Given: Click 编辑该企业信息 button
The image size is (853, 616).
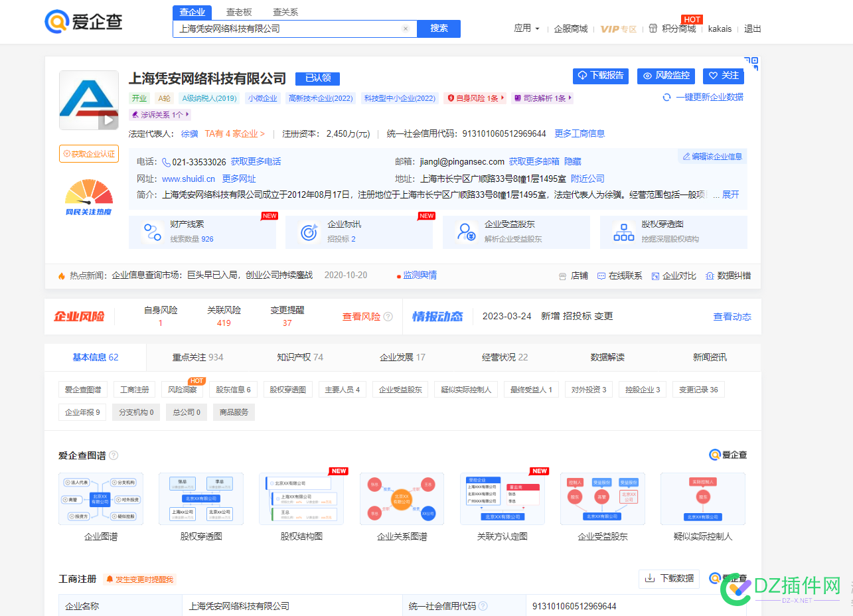Looking at the screenshot, I should point(712,157).
